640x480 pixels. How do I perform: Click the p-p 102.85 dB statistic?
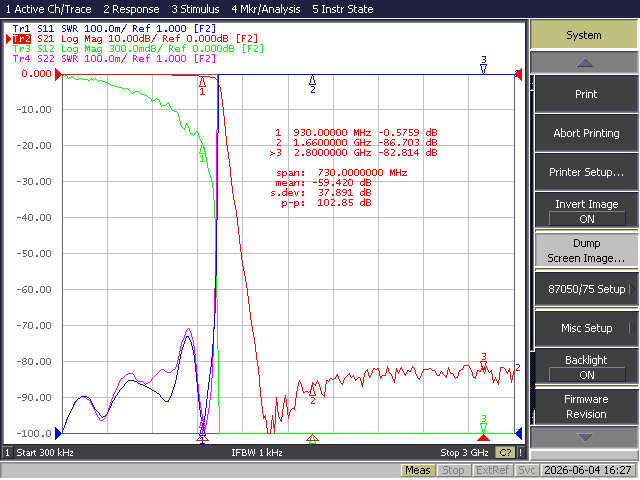(326, 202)
